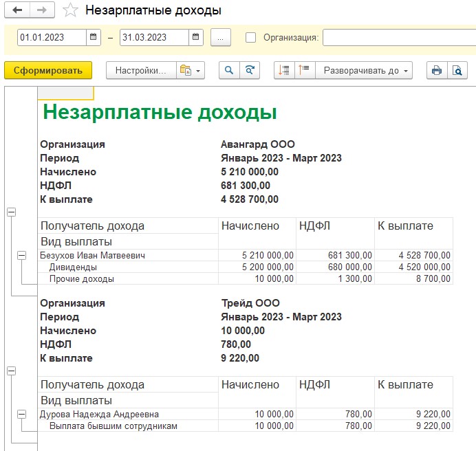This screenshot has width=476, height=451.
Task: Add report to favorites with star icon
Action: point(70,10)
